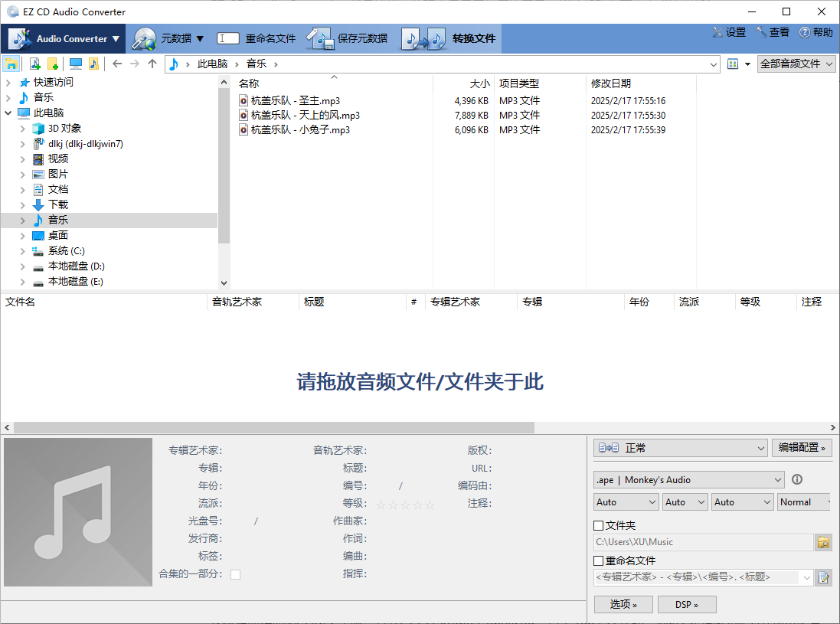Open the Audio Converter mode menu

point(64,38)
